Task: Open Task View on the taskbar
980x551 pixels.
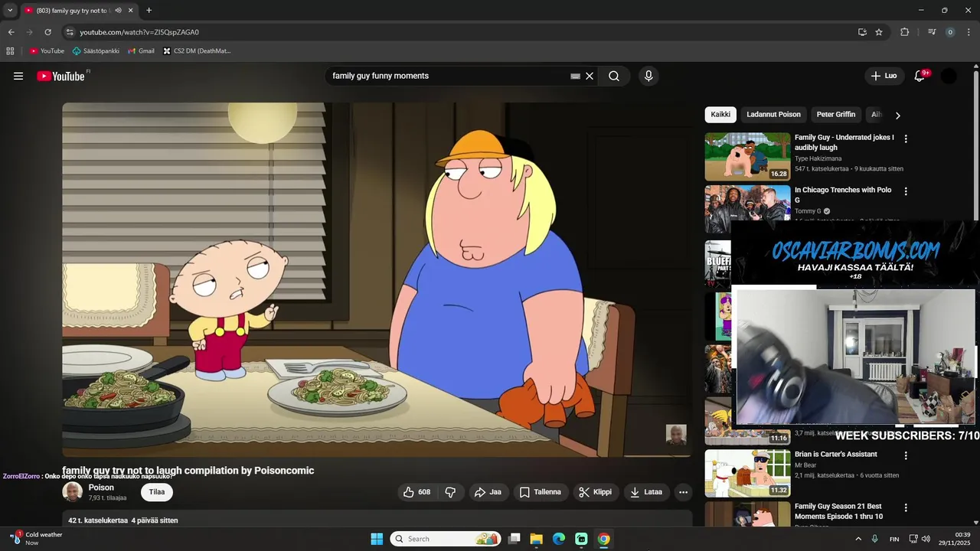Action: click(x=514, y=539)
